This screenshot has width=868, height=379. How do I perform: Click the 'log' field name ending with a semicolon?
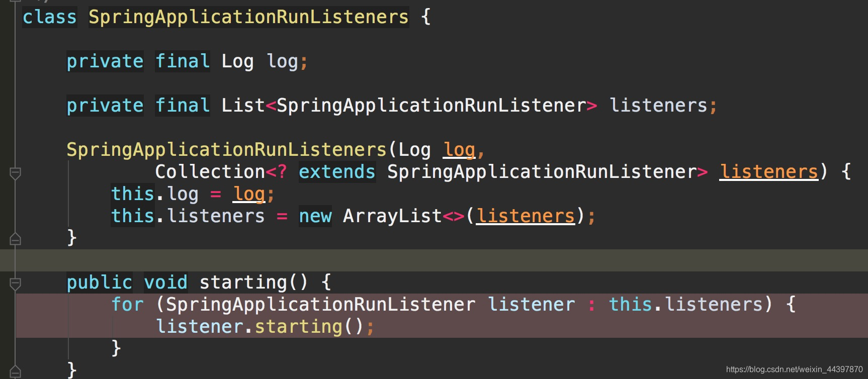click(282, 61)
